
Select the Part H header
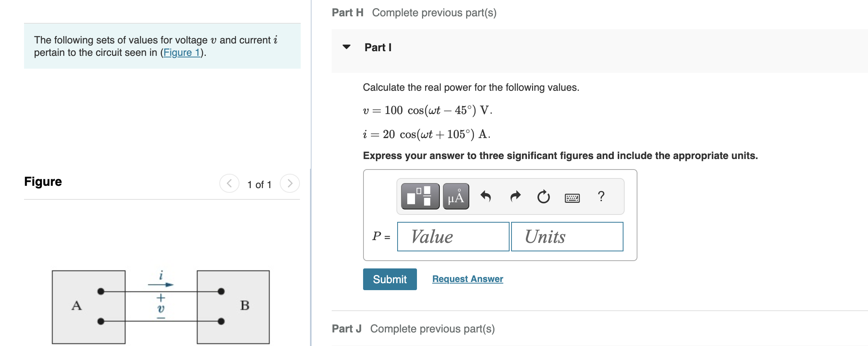347,12
